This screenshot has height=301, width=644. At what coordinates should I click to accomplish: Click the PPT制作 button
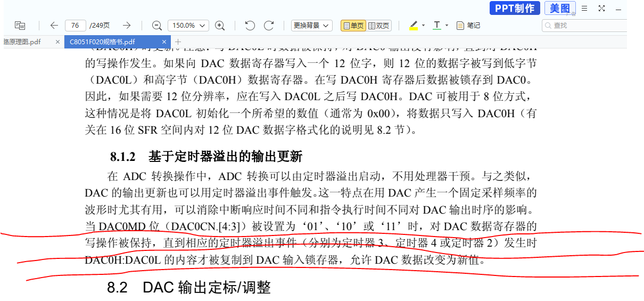[515, 8]
